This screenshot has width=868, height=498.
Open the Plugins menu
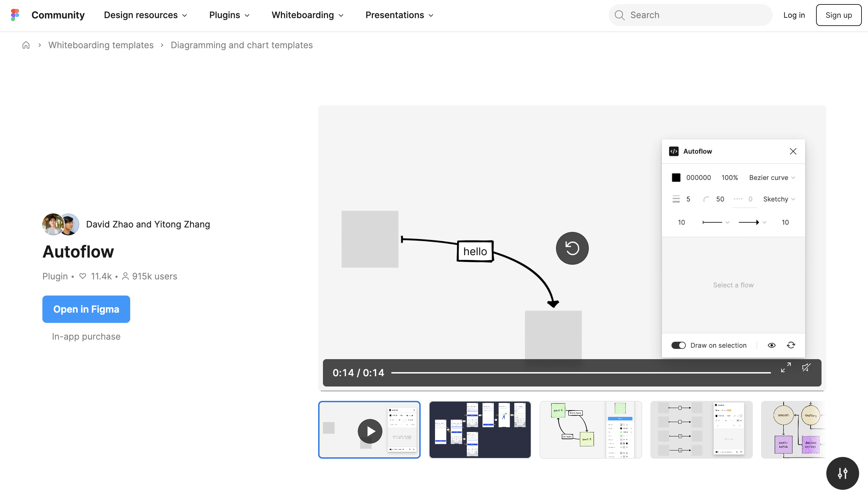click(229, 15)
